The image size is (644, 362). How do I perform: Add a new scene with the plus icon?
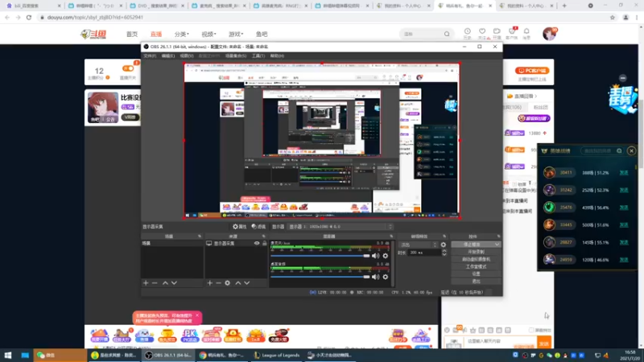[x=146, y=283]
